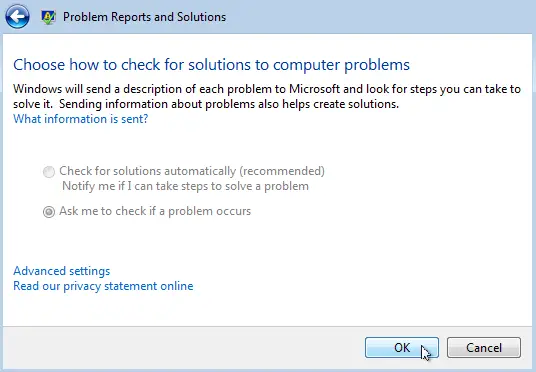Viewport: 536px width, 372px height.
Task: Select the 'Ask me to check' radio button
Action: [x=49, y=212]
